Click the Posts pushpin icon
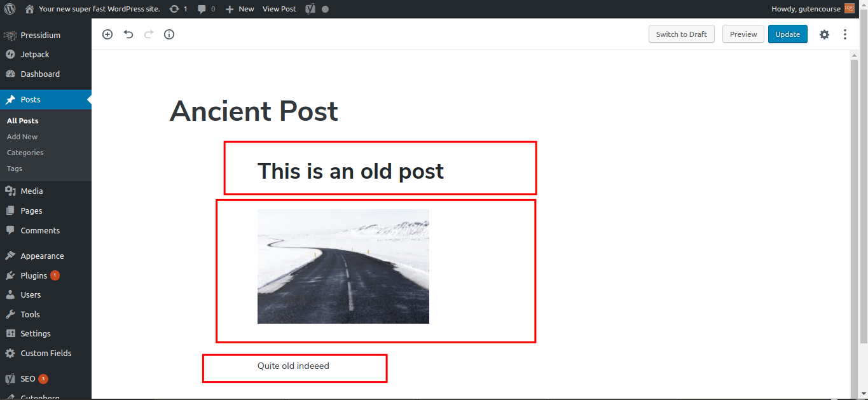This screenshot has height=400, width=868. [10, 99]
